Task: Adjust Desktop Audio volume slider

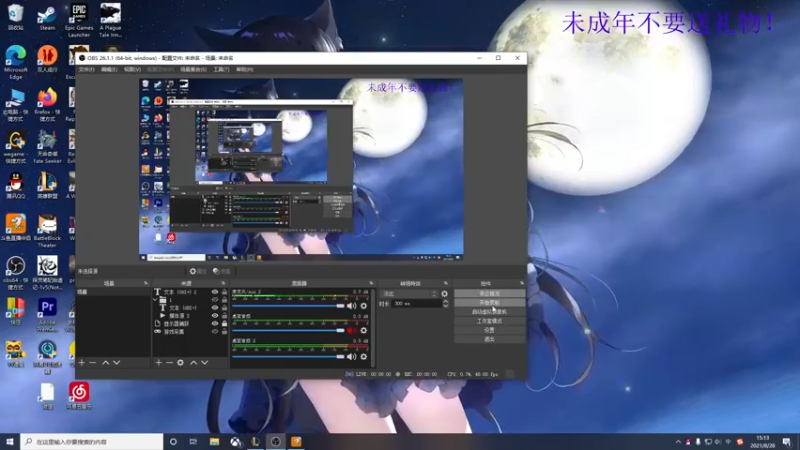Action: tap(288, 331)
